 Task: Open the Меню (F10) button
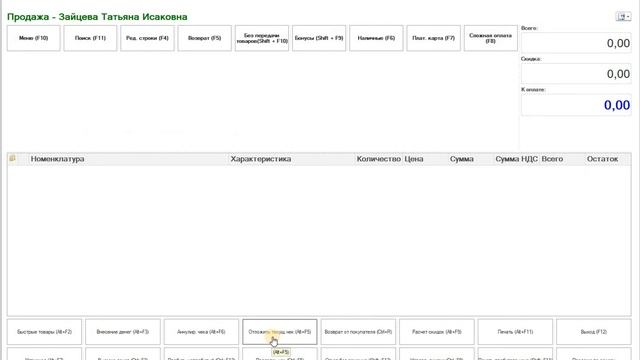point(33,38)
